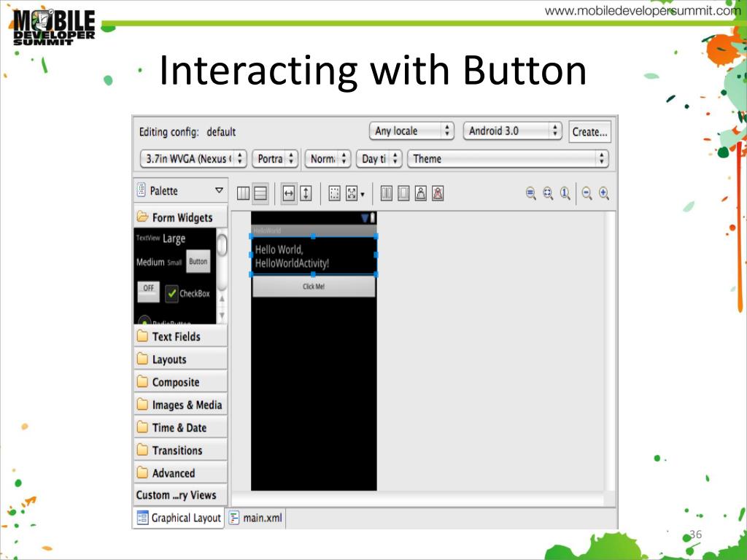Screen dimensions: 747x560
Task: Collapse the Form Widgets palette category
Action: click(x=181, y=217)
